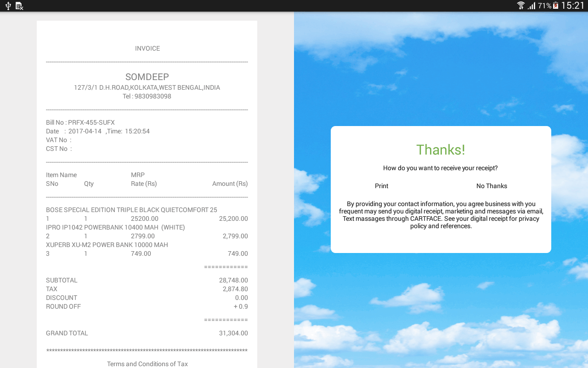
Task: Tap the subtotal 28,748.00 value
Action: pyautogui.click(x=233, y=280)
